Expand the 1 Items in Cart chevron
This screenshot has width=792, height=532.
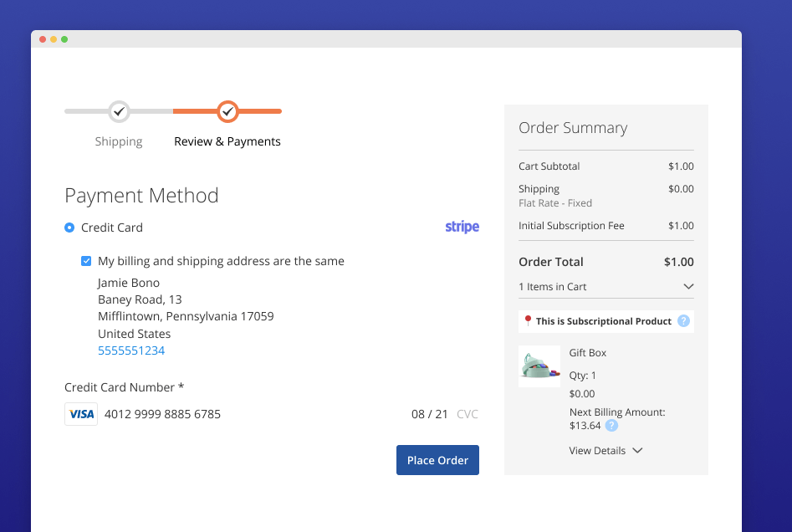688,286
